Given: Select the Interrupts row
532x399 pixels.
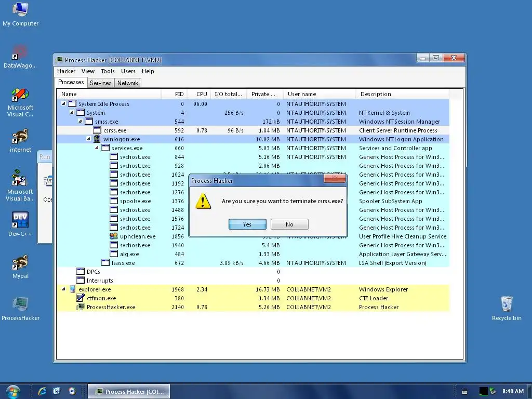Looking at the screenshot, I should 253,280.
